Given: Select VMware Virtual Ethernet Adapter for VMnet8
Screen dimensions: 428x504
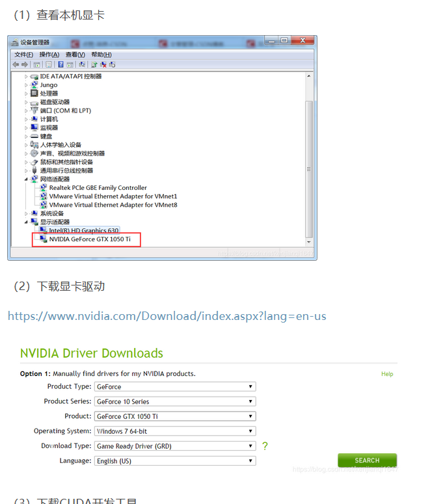Looking at the screenshot, I should (113, 205).
